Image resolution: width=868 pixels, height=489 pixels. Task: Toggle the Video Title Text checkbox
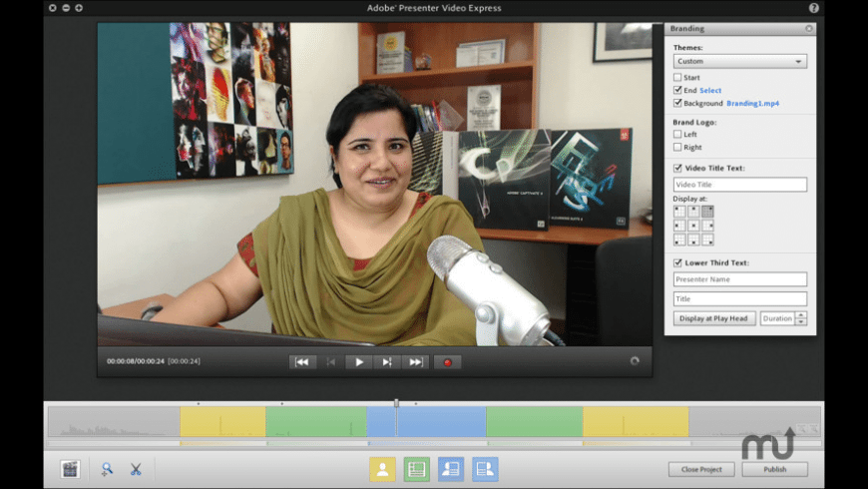[677, 168]
